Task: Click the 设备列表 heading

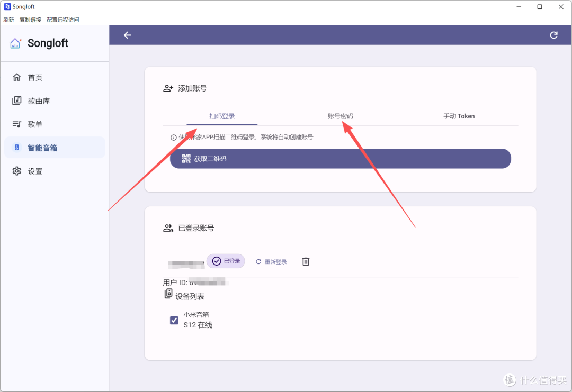Action: click(190, 297)
